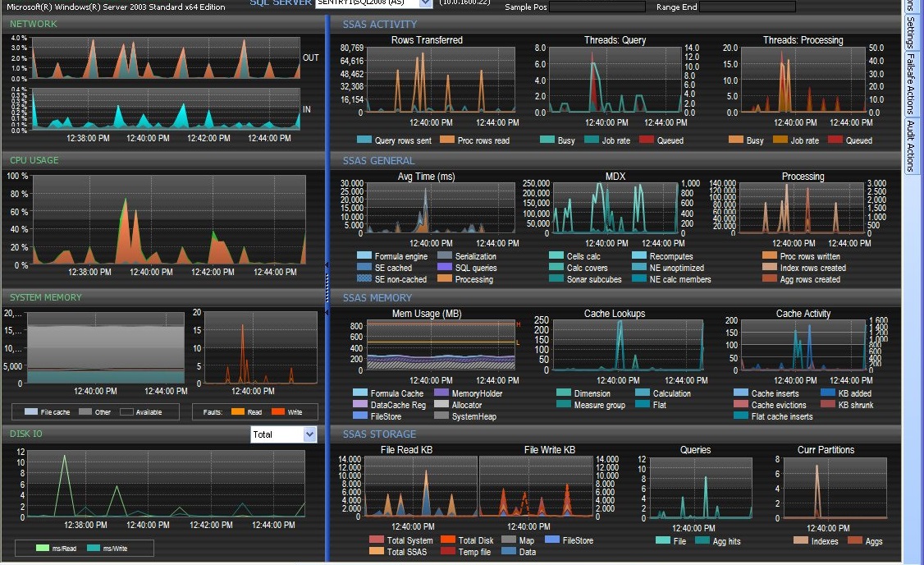Click the Dimension legend swatch

pos(564,393)
